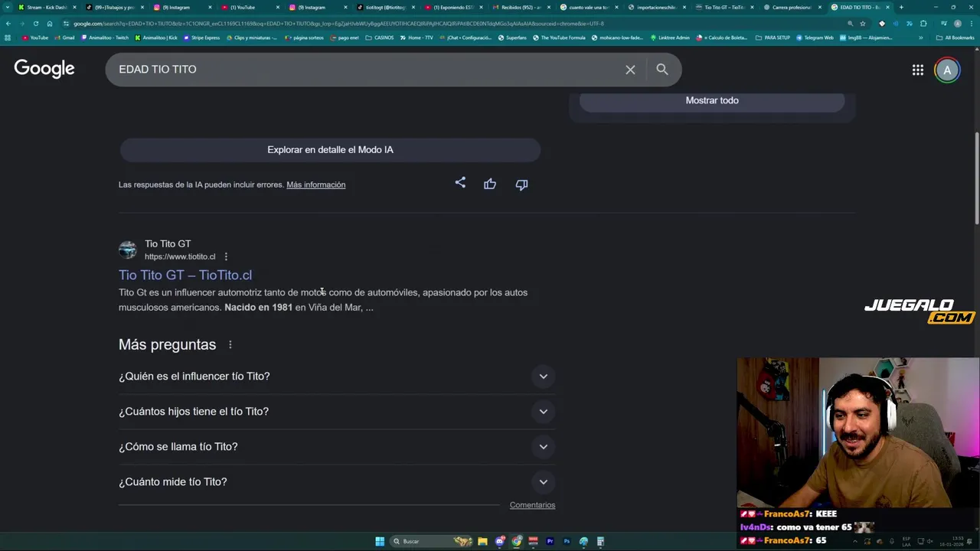Open the Superfans bookmark

click(511, 37)
